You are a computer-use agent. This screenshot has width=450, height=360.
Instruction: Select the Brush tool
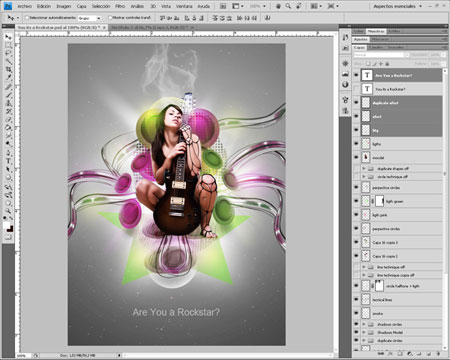[8, 95]
